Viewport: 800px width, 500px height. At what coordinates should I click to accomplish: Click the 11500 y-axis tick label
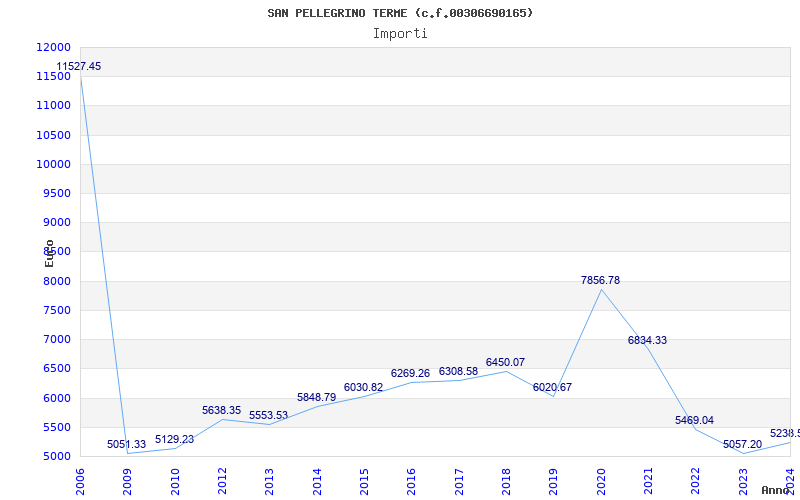click(53, 77)
